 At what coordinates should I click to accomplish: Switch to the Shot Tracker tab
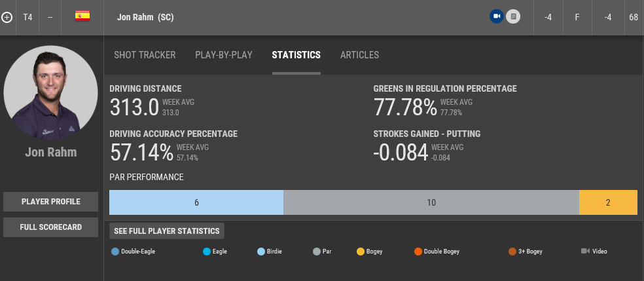[145, 55]
